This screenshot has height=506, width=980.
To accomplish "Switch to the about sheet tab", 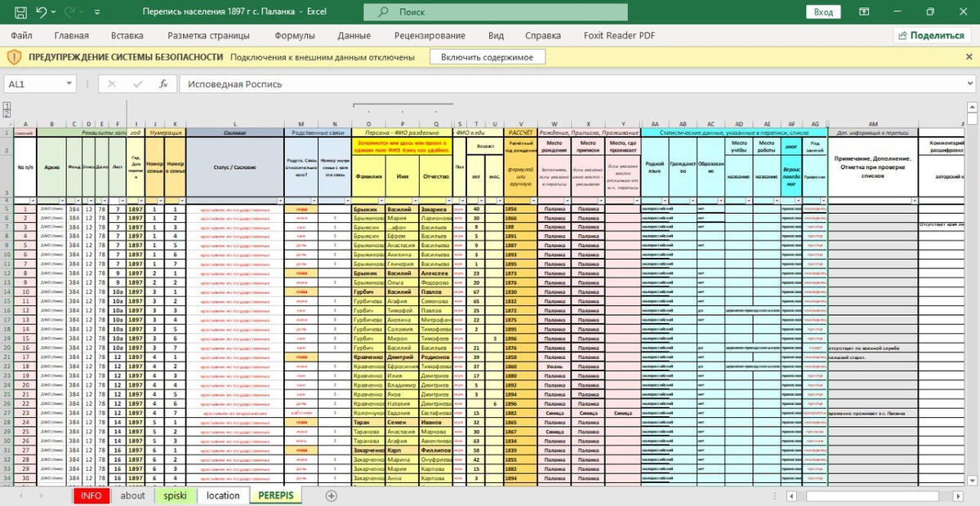I will point(132,495).
